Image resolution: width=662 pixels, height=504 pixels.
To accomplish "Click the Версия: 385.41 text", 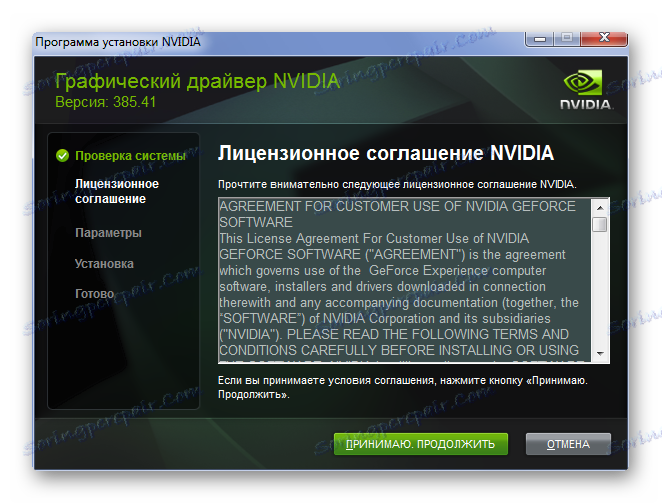I will tap(106, 102).
